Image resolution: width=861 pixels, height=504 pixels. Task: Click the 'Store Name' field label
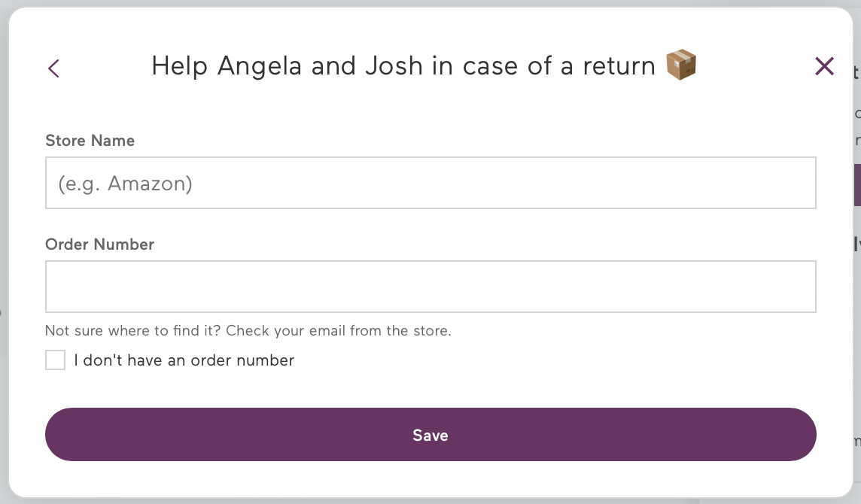click(x=90, y=141)
